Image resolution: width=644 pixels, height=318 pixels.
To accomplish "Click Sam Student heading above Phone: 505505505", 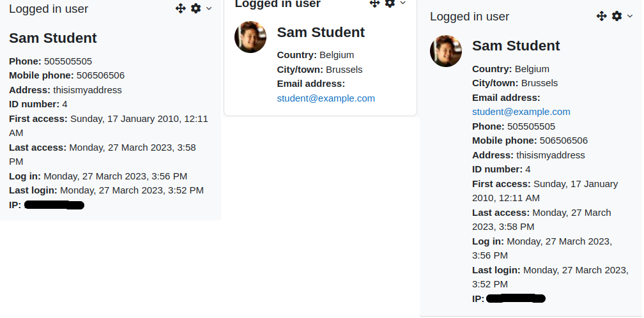I will pos(53,38).
